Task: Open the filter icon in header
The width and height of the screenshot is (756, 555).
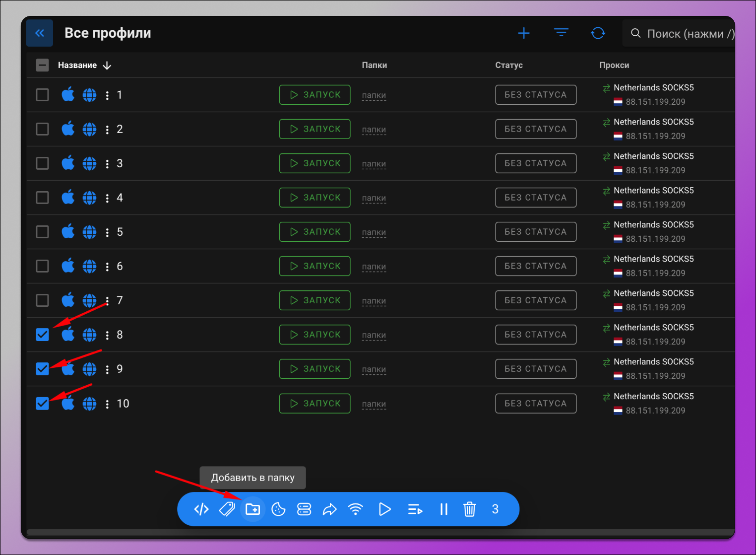Action: pos(561,33)
